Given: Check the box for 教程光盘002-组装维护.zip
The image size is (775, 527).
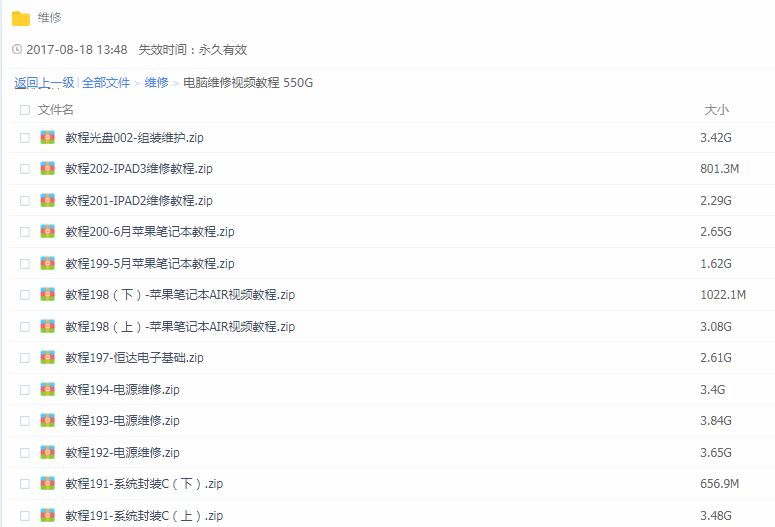Looking at the screenshot, I should [x=25, y=138].
